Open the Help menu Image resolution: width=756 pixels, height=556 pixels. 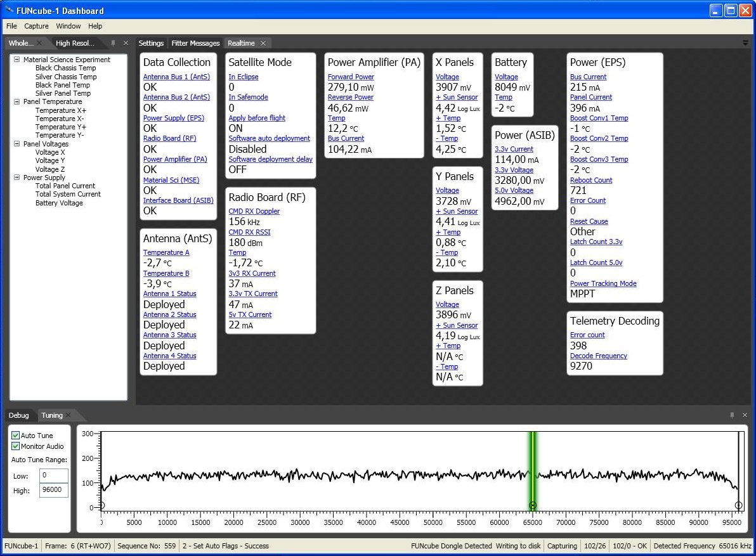(x=95, y=26)
